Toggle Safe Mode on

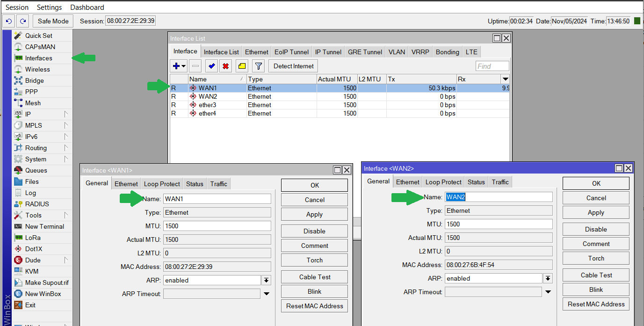tap(52, 21)
